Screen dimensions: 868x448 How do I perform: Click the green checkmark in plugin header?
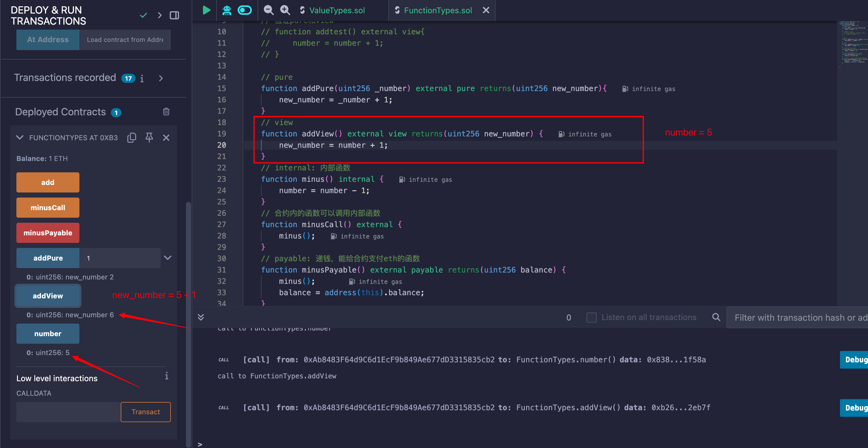143,15
